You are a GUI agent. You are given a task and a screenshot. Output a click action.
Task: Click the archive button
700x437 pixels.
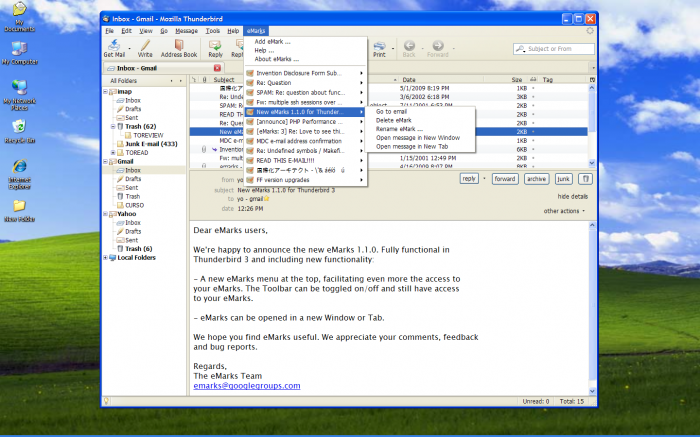pyautogui.click(x=536, y=179)
